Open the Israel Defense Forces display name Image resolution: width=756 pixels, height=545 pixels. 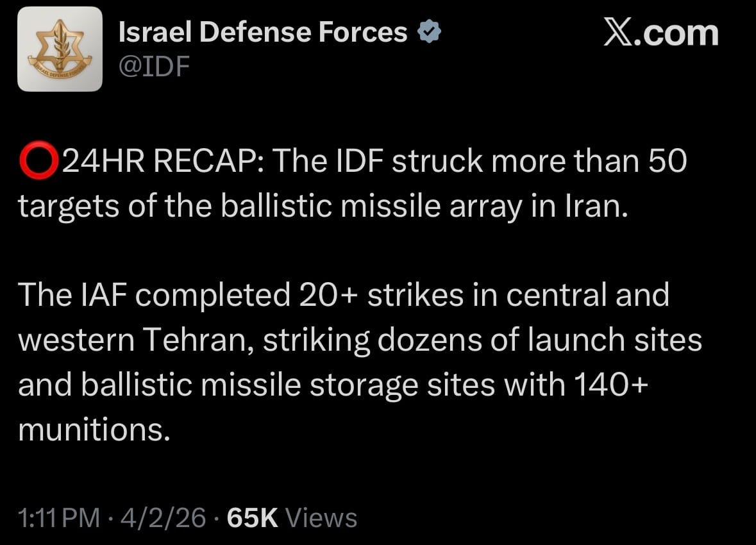263,32
